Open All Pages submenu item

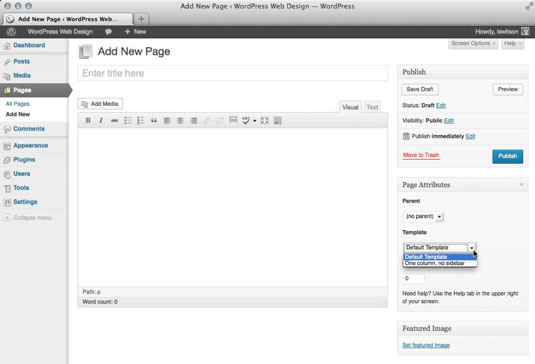[18, 104]
